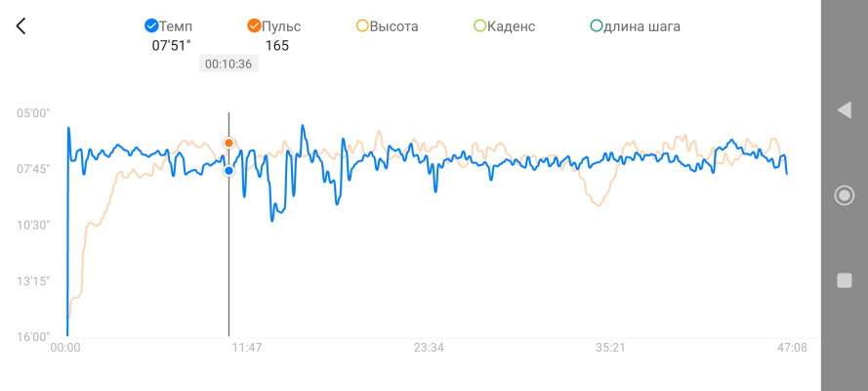Tap the Длина шага legend label

[x=641, y=26]
